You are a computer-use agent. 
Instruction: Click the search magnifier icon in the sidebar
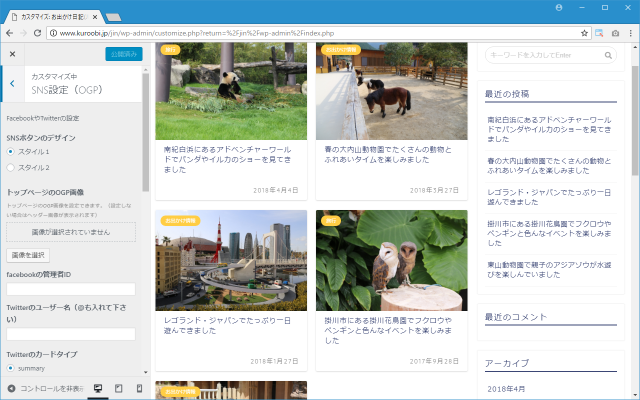pos(608,55)
